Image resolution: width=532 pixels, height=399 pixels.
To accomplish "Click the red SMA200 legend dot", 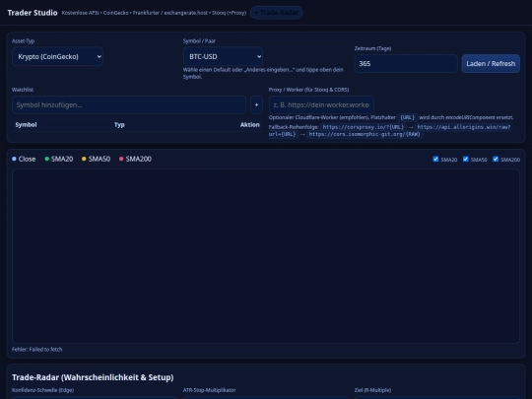I will [x=121, y=159].
